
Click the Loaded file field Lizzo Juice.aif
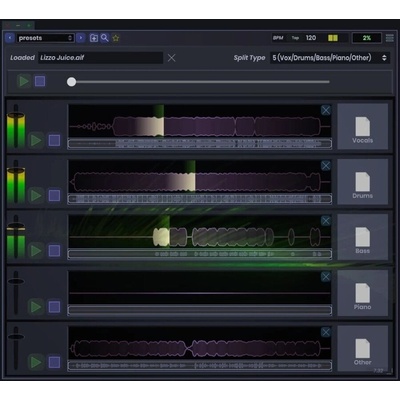tap(100, 58)
